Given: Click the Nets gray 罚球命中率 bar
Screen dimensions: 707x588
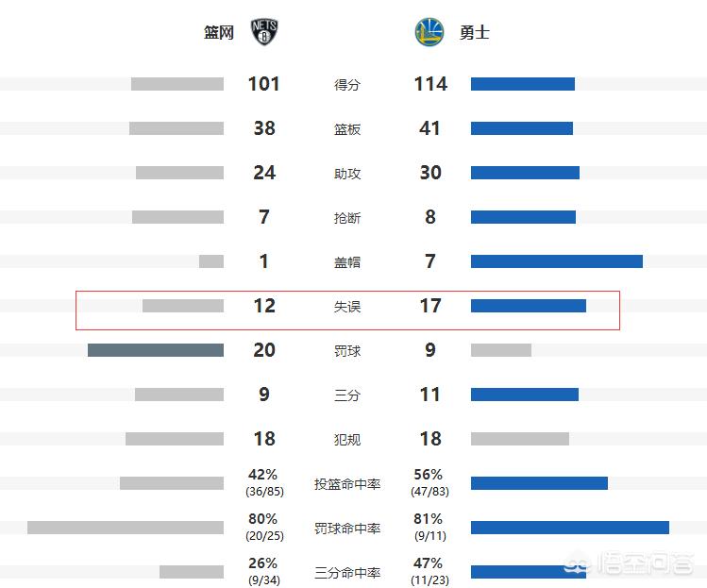Looking at the screenshot, I should tap(126, 528).
